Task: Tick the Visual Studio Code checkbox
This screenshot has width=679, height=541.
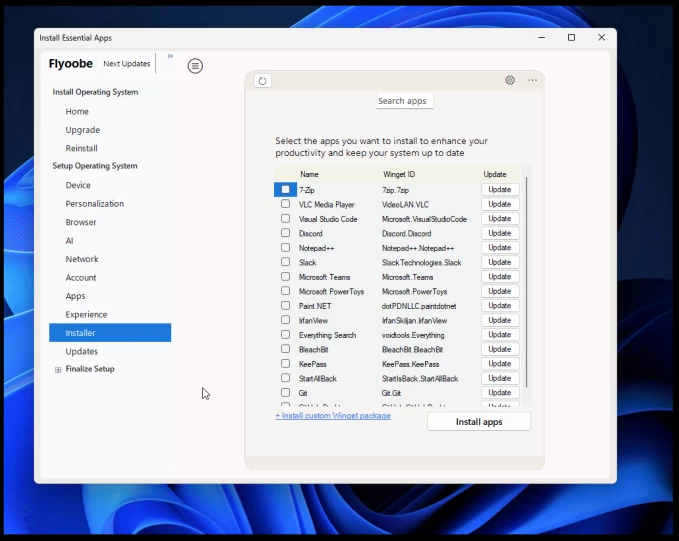Action: point(285,219)
